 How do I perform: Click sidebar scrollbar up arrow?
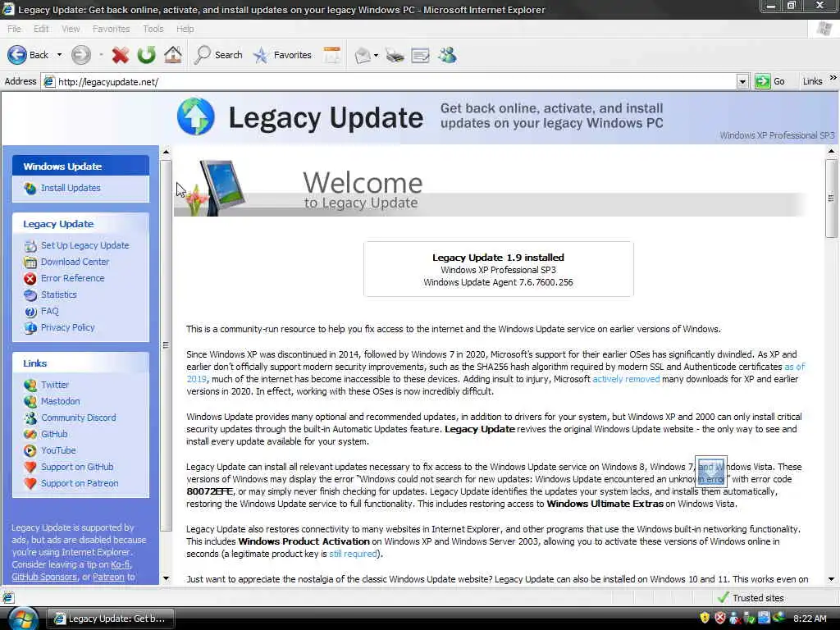click(166, 152)
